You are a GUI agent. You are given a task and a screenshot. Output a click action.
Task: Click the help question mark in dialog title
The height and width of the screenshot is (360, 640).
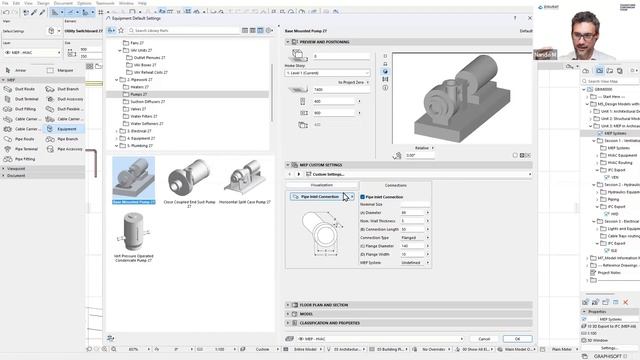515,18
